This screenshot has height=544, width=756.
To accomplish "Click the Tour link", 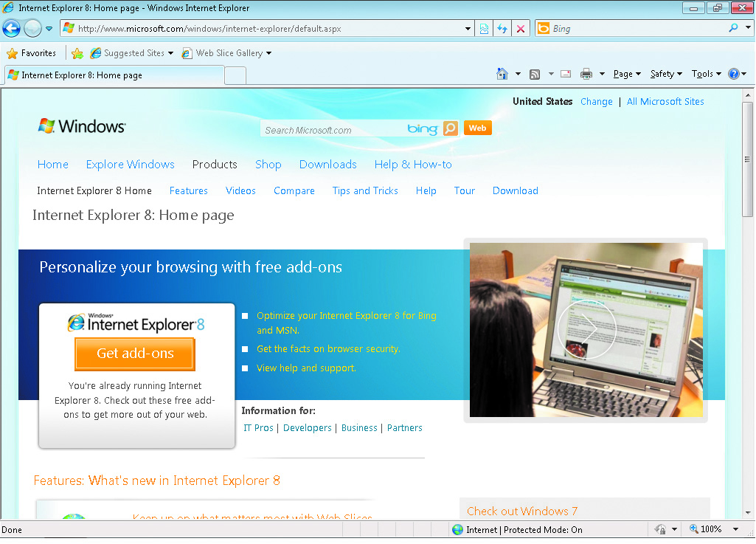I will coord(465,190).
